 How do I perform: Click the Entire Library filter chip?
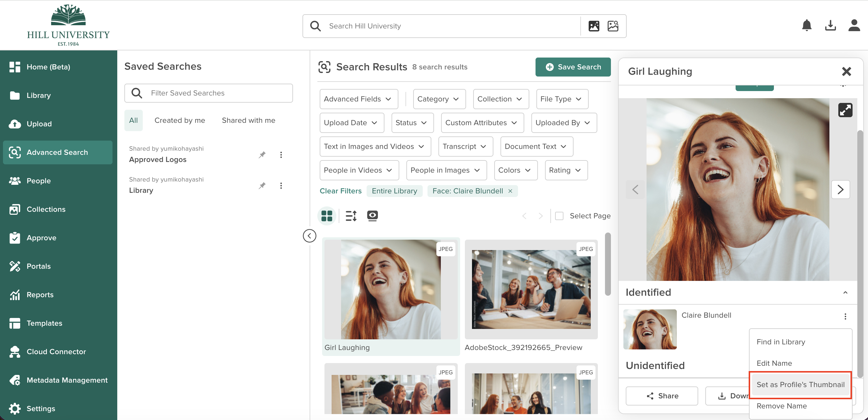pyautogui.click(x=394, y=191)
